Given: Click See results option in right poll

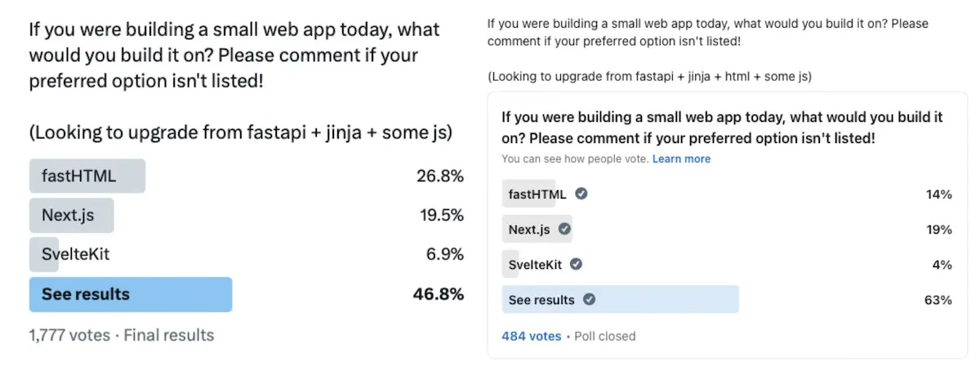Looking at the screenshot, I should pyautogui.click(x=620, y=299).
